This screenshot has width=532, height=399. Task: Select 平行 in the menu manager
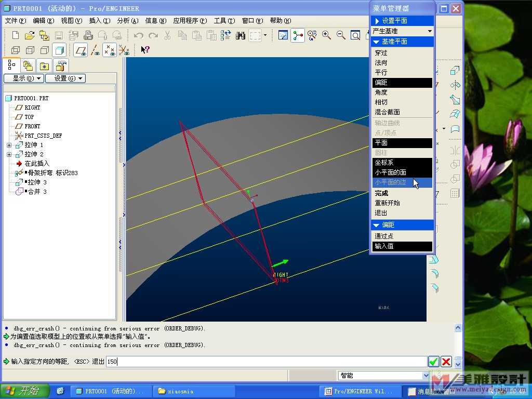pyautogui.click(x=381, y=73)
